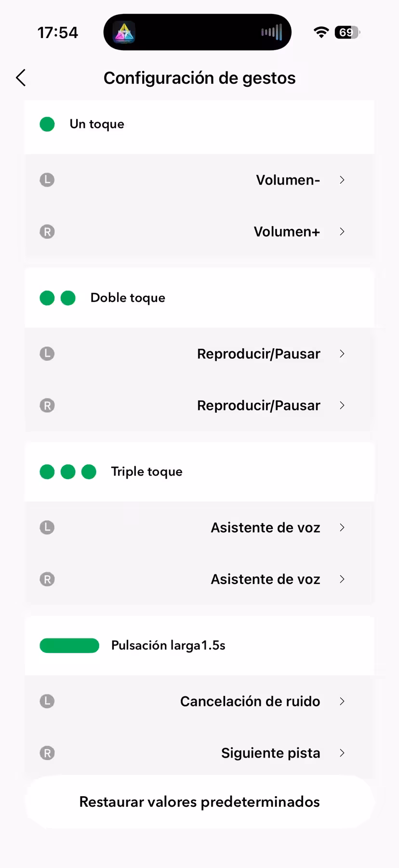Tap the R icon under Un toque
The width and height of the screenshot is (399, 868).
pos(47,231)
